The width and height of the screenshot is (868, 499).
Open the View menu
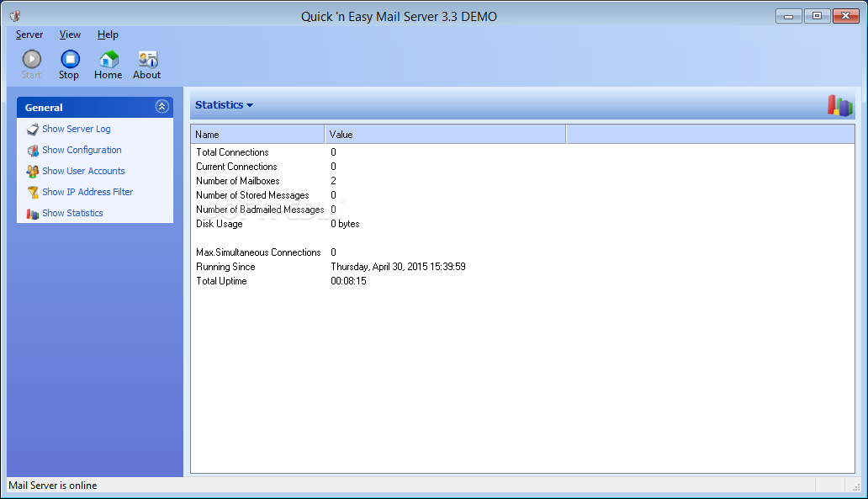tap(70, 35)
